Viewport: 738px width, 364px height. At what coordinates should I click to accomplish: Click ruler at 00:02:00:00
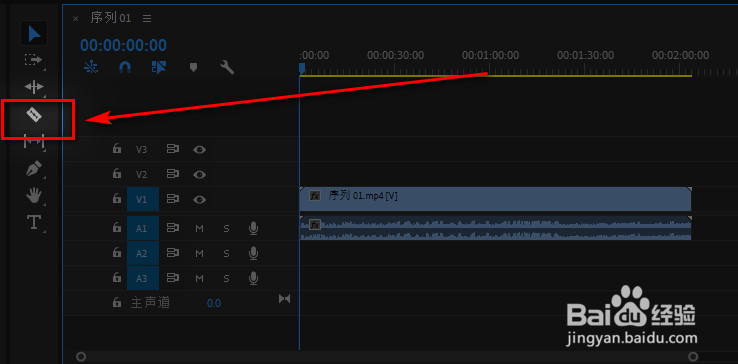[680, 56]
